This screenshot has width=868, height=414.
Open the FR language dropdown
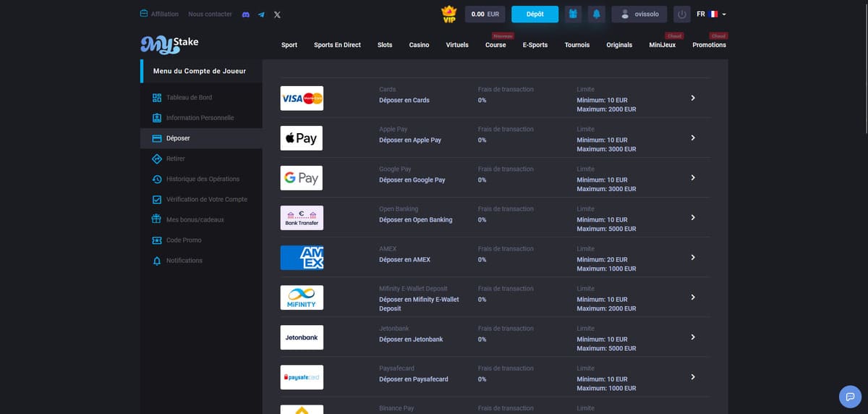pyautogui.click(x=711, y=14)
